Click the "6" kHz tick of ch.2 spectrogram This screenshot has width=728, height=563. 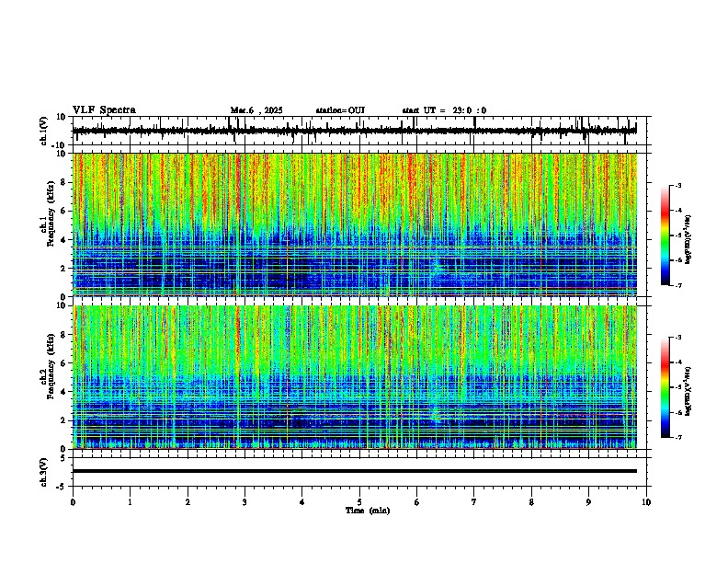(x=64, y=363)
